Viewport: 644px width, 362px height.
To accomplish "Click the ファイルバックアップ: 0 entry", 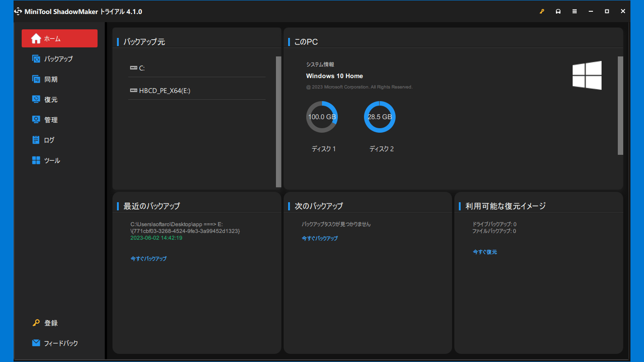I will pos(494,231).
